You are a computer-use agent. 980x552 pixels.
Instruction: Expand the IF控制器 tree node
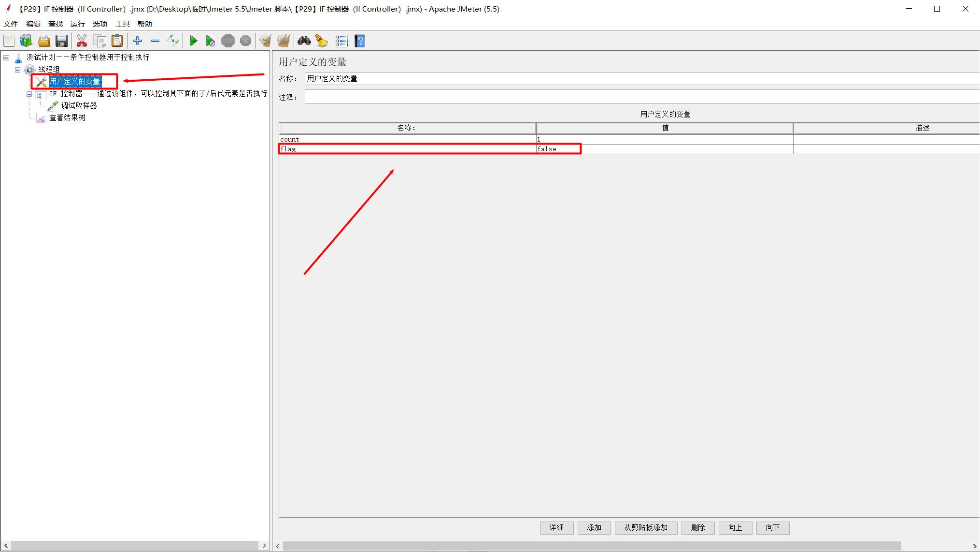pos(28,93)
